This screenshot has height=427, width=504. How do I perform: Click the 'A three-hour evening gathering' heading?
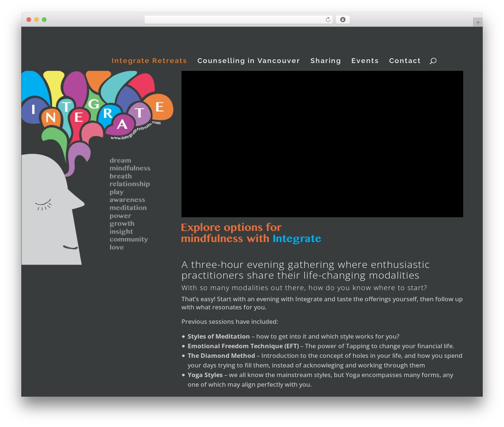click(306, 270)
